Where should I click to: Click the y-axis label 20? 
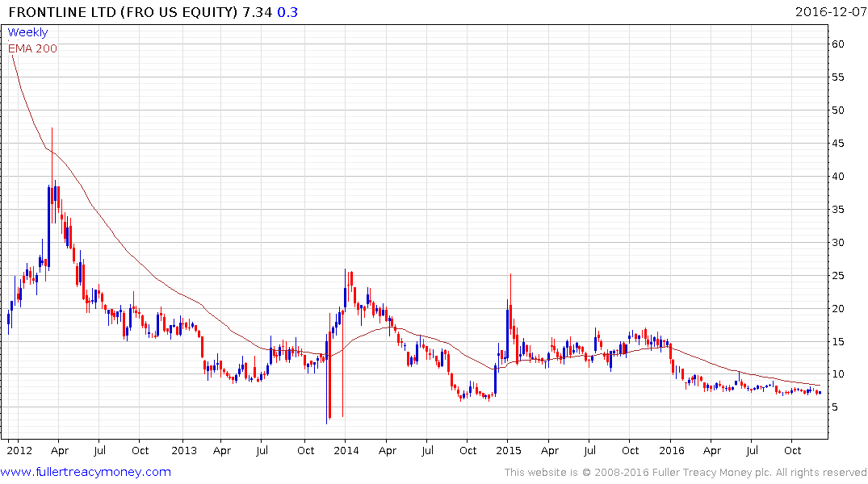(x=837, y=309)
